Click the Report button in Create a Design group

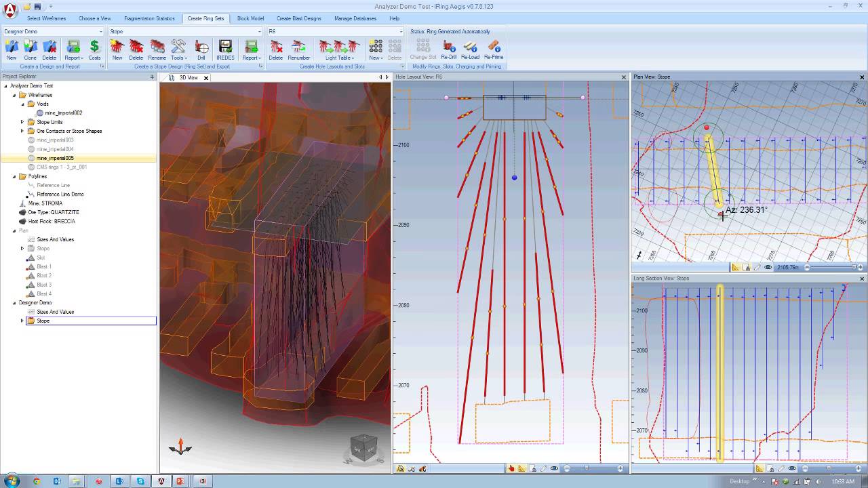coord(73,49)
